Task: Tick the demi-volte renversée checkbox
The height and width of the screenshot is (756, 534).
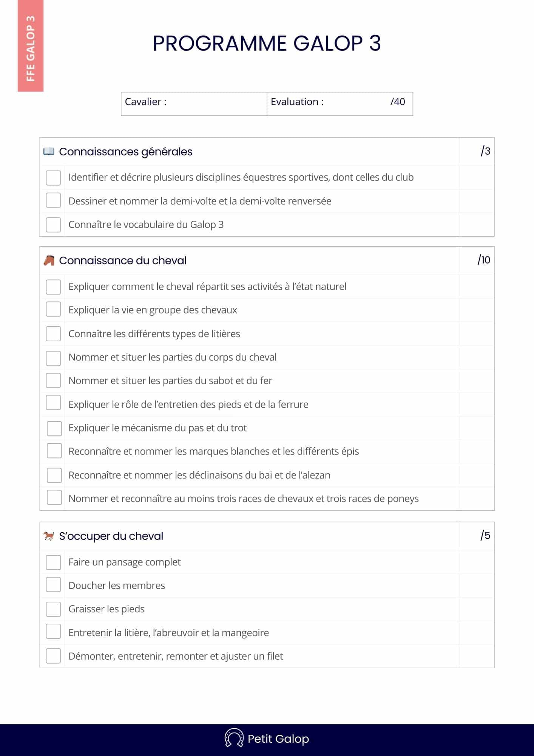Action: pos(53,201)
